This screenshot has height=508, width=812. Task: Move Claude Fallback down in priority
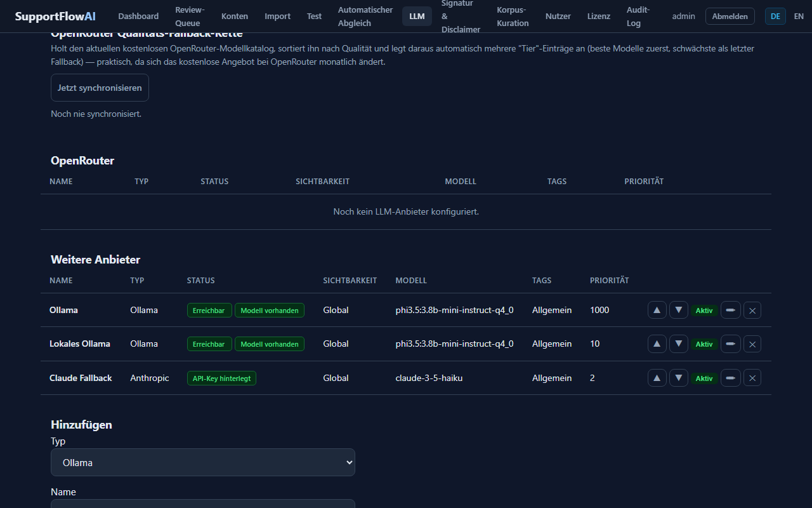click(679, 378)
